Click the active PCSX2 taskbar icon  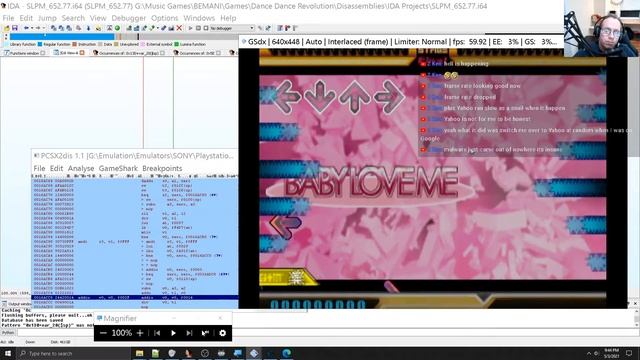click(254, 353)
